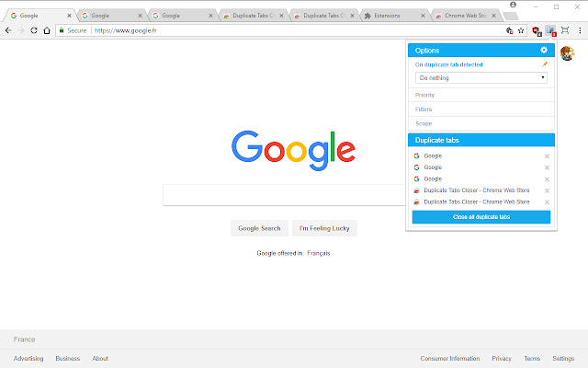This screenshot has width=588, height=368.
Task: Open a new tab button
Action: pyautogui.click(x=511, y=16)
